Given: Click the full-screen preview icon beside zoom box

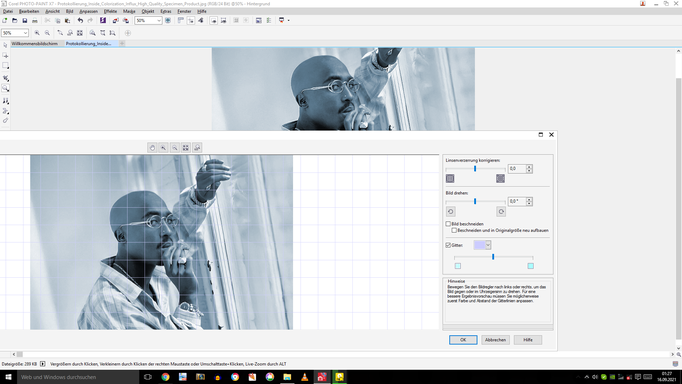Looking at the screenshot, I should click(168, 20).
